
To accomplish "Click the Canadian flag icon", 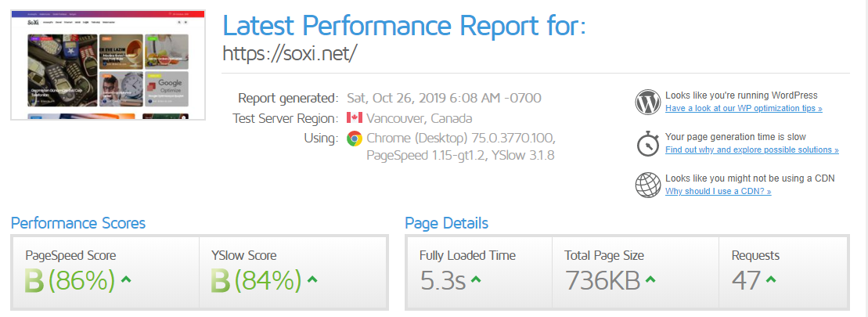I will coord(355,118).
